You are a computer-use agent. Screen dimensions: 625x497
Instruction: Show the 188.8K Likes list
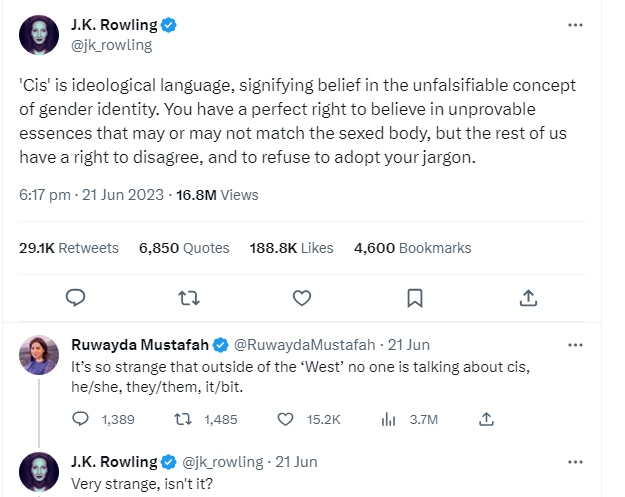click(x=289, y=248)
